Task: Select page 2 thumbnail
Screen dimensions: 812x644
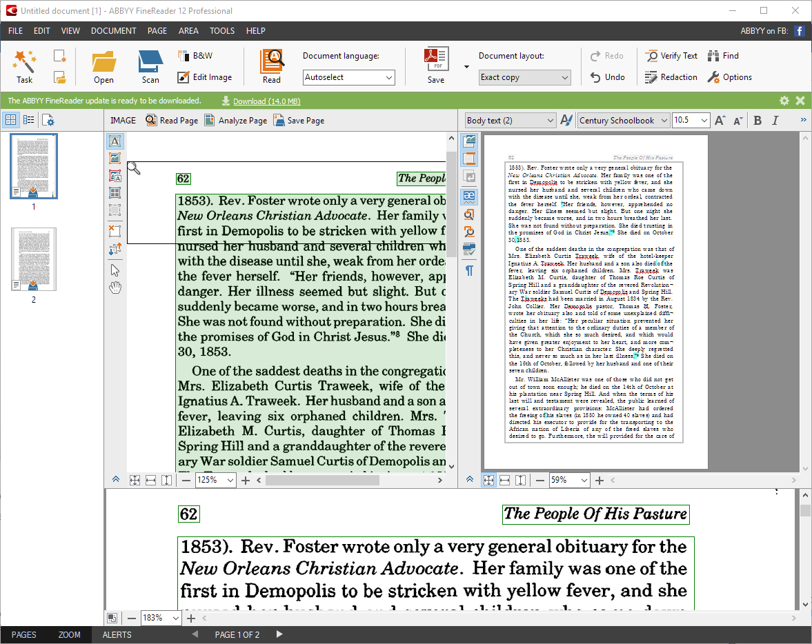Action: tap(33, 259)
